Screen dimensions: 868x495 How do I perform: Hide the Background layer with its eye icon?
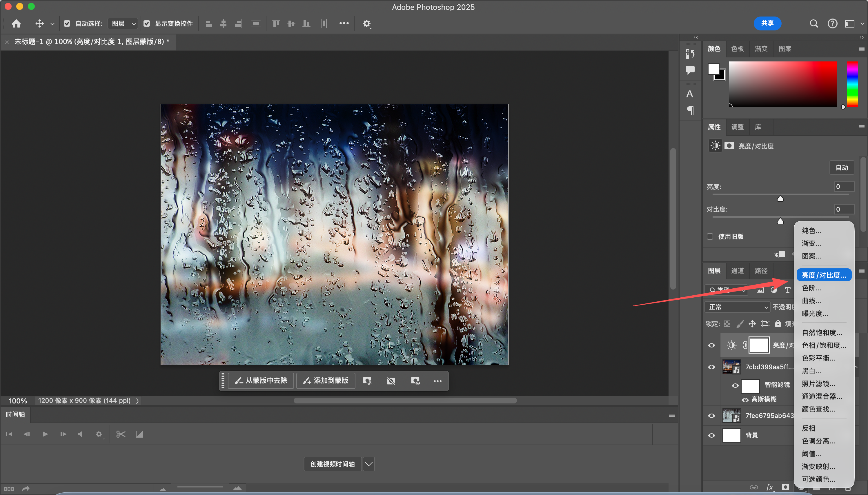711,436
